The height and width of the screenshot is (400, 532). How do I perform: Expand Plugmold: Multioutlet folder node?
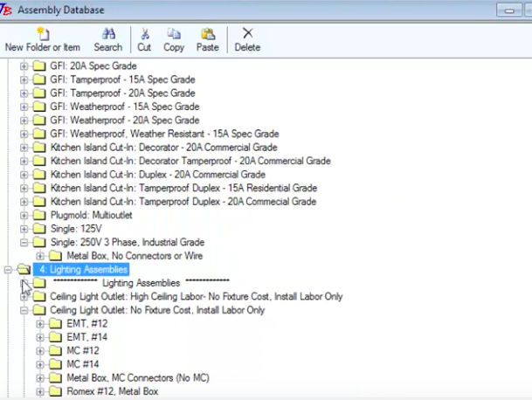(24, 215)
